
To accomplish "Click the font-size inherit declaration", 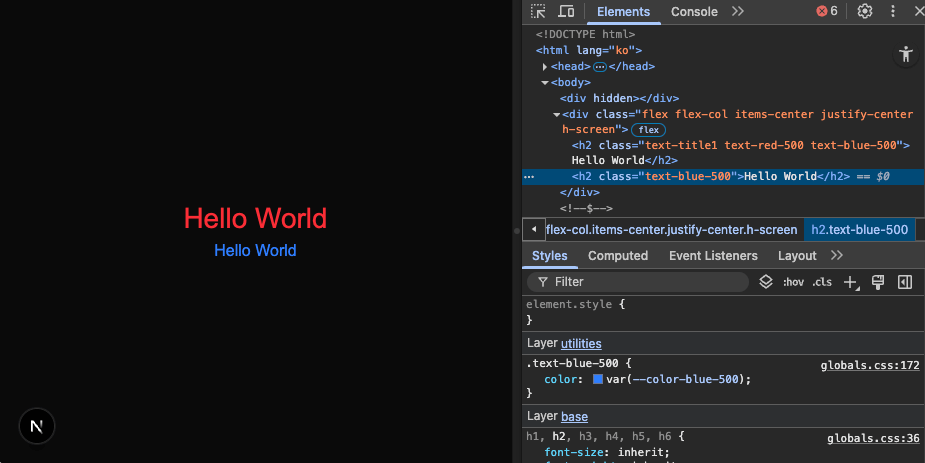I will point(606,452).
